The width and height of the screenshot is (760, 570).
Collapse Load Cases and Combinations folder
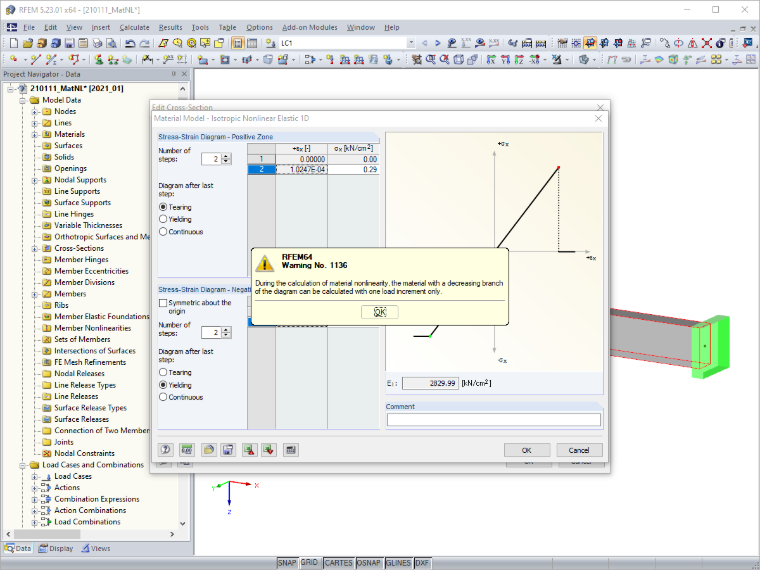(22, 465)
